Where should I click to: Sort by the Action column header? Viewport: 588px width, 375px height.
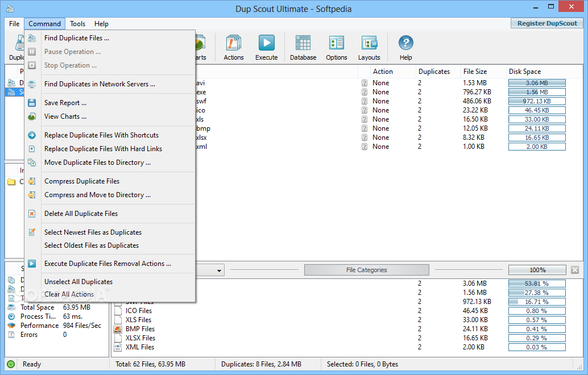point(392,72)
